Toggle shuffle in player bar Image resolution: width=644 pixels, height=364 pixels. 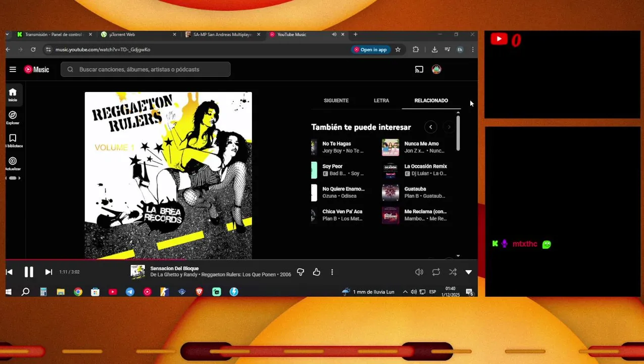[x=453, y=272]
